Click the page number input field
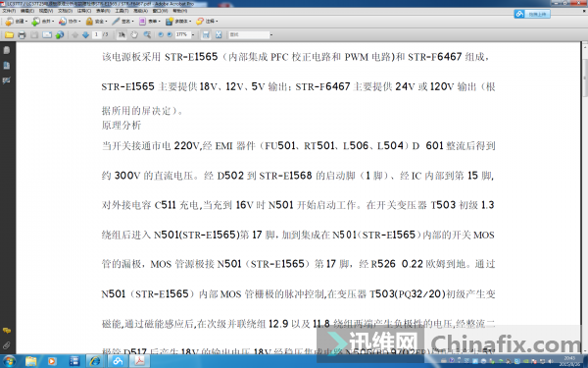The height and width of the screenshot is (368, 588). (x=96, y=34)
